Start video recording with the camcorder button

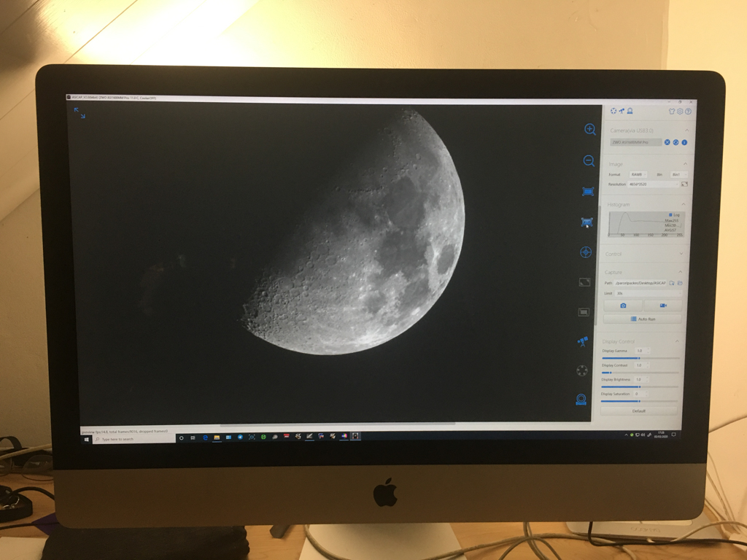coord(663,305)
